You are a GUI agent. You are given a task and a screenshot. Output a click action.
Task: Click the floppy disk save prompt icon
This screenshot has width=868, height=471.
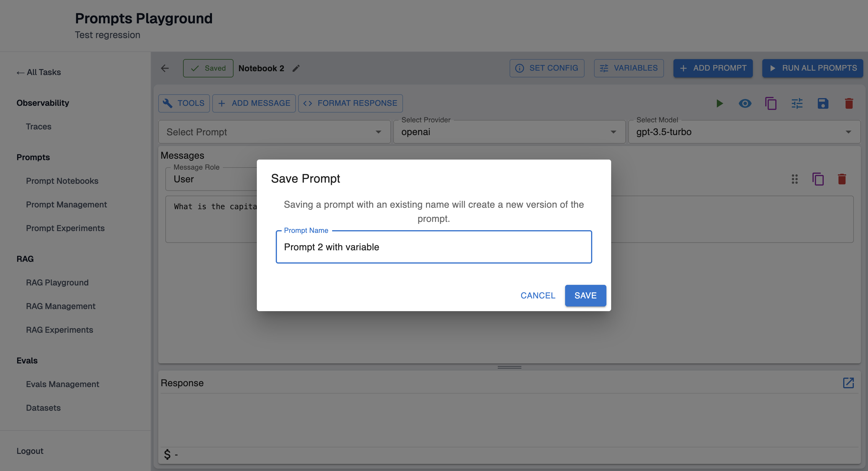point(823,103)
